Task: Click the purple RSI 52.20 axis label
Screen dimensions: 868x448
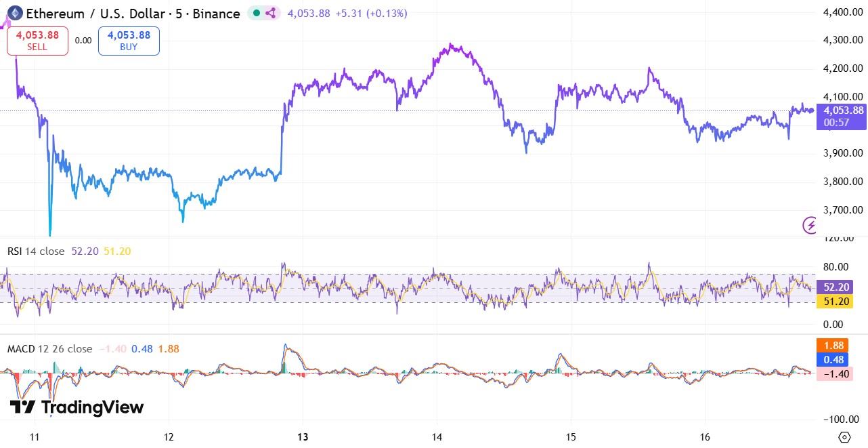Action: [834, 287]
